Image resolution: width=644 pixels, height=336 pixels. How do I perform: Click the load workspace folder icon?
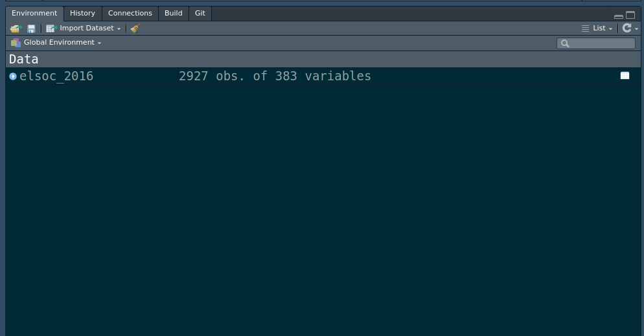pos(16,28)
